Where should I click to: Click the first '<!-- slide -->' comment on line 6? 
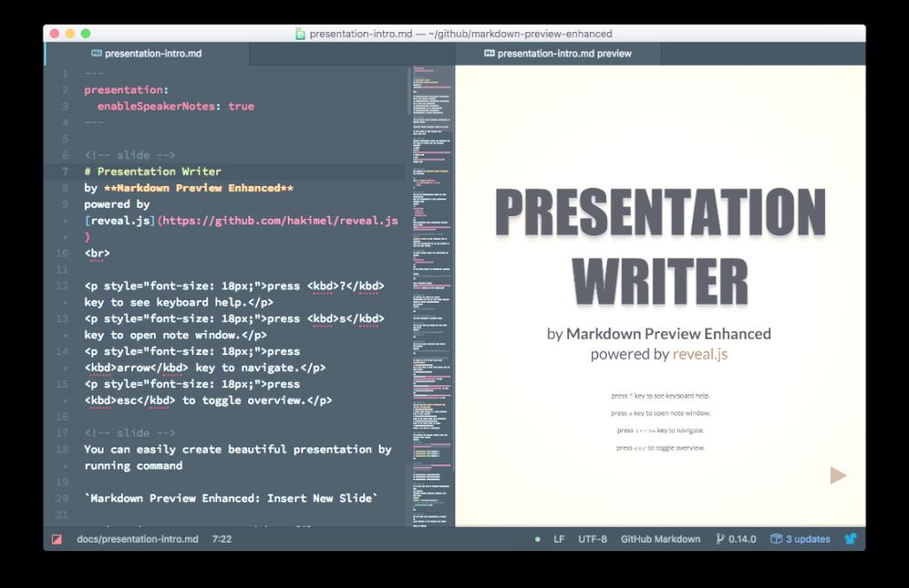point(130,155)
